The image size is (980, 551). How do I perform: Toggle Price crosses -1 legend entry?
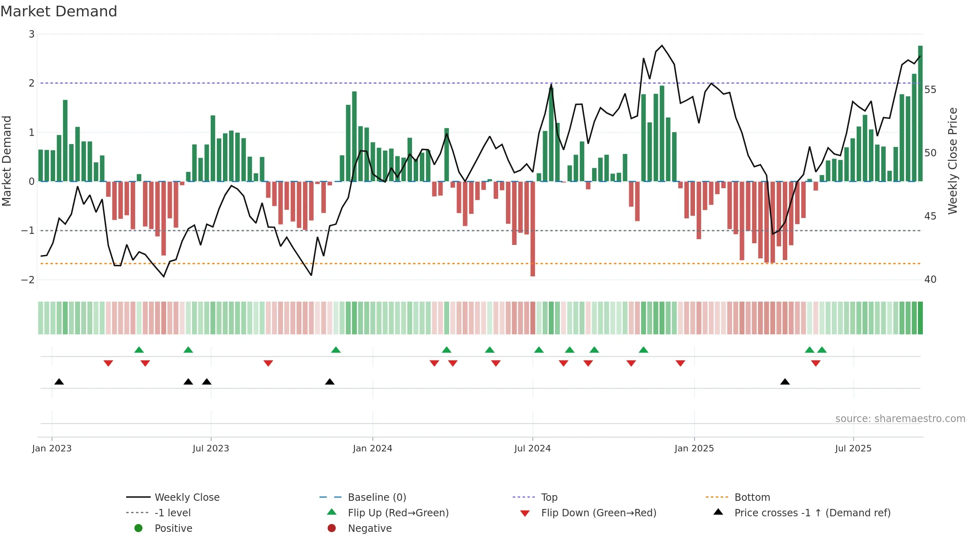click(802, 513)
